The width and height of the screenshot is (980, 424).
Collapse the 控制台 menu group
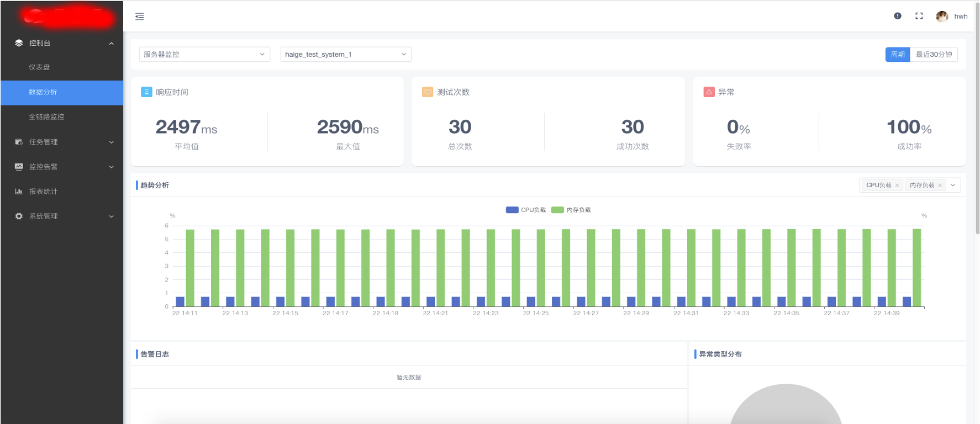pos(112,43)
